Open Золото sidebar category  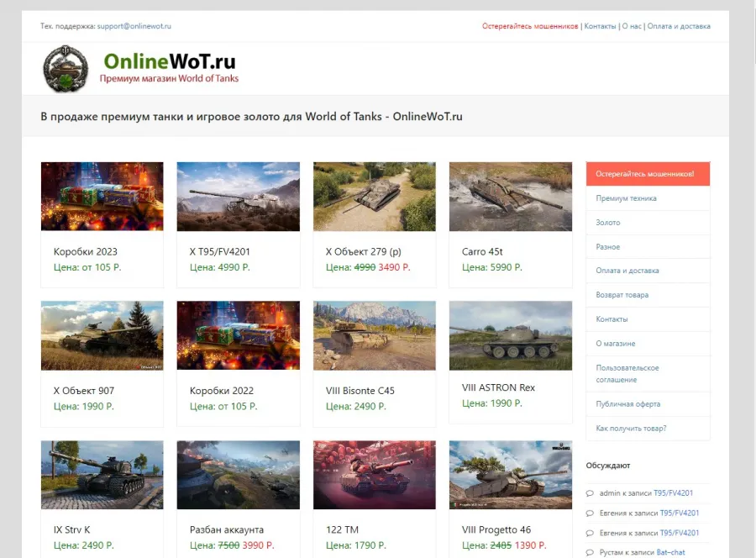648,223
